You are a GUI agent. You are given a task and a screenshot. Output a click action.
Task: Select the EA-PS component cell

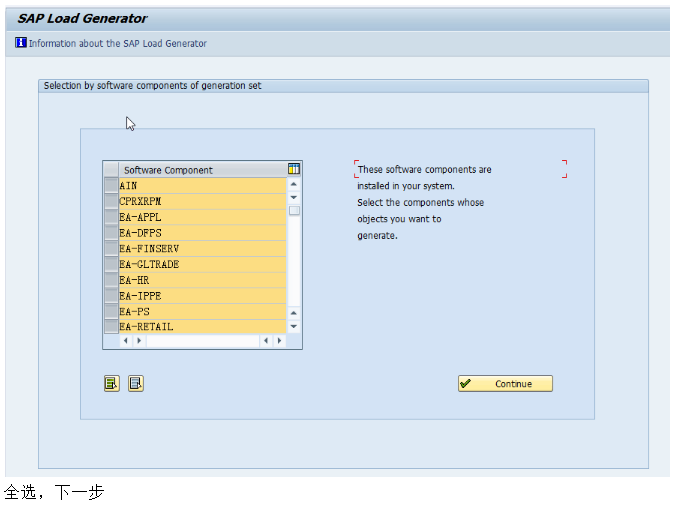[200, 311]
